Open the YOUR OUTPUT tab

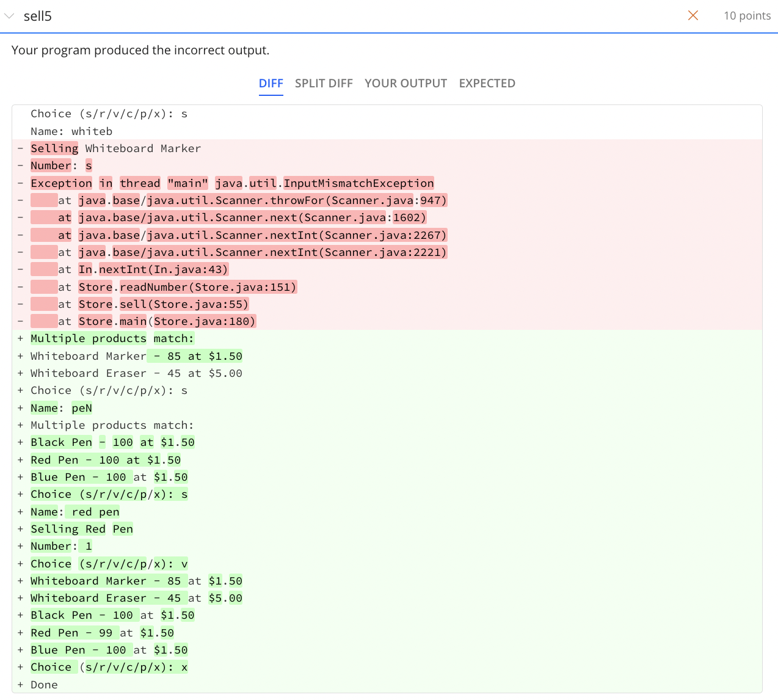405,83
